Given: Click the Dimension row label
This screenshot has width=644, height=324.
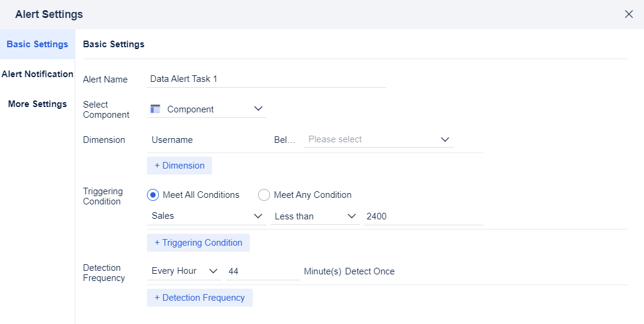Looking at the screenshot, I should point(104,140).
